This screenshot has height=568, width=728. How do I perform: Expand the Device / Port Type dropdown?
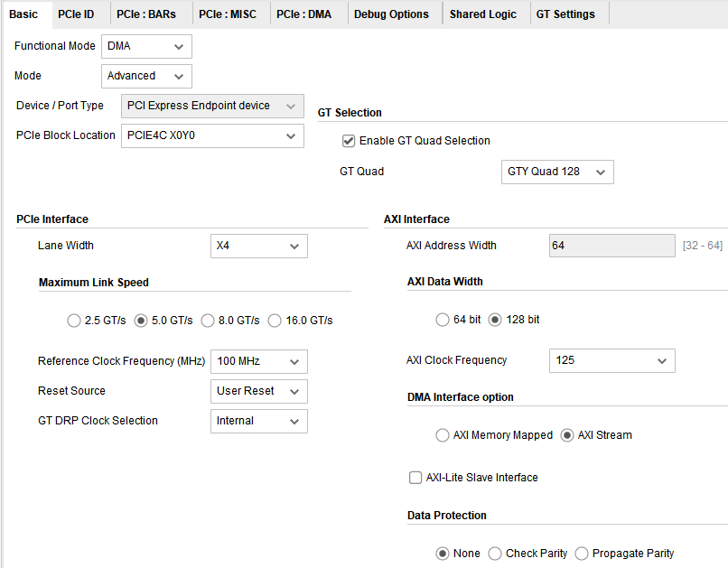coord(211,106)
